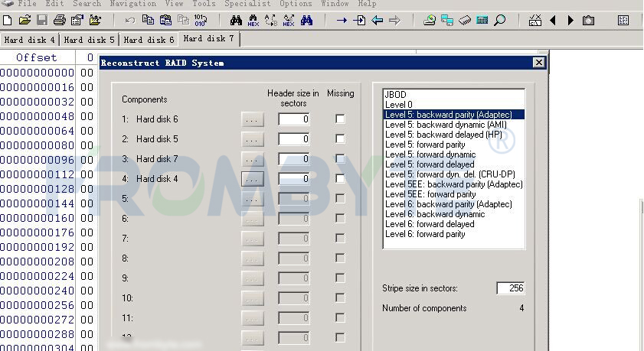Replace text with the A-to-B icon
Image resolution: width=644 pixels, height=351 pixels.
271,20
